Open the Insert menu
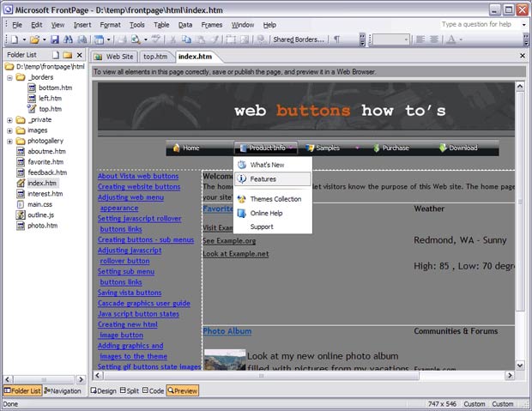532x411 pixels. tap(82, 25)
